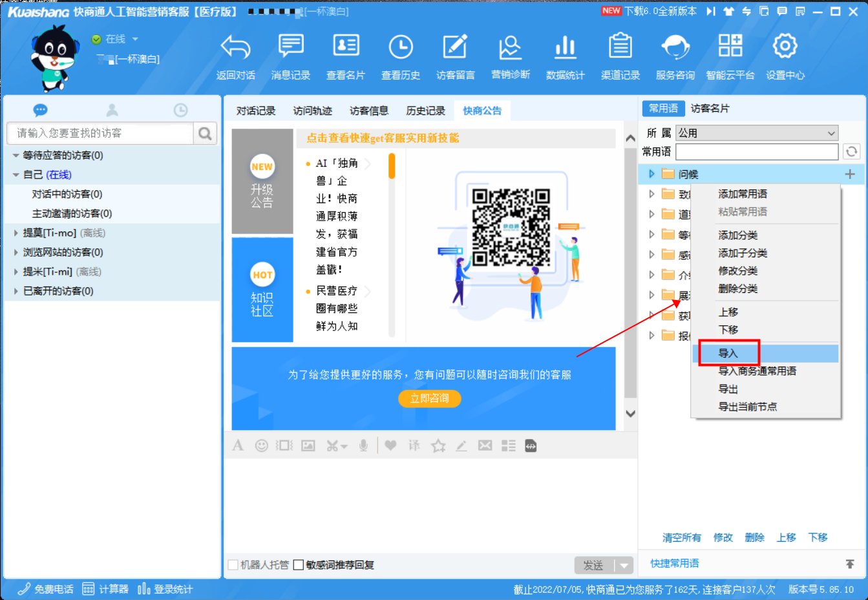Open 智能云平台 cloud platform
868x600 pixels.
[x=730, y=58]
